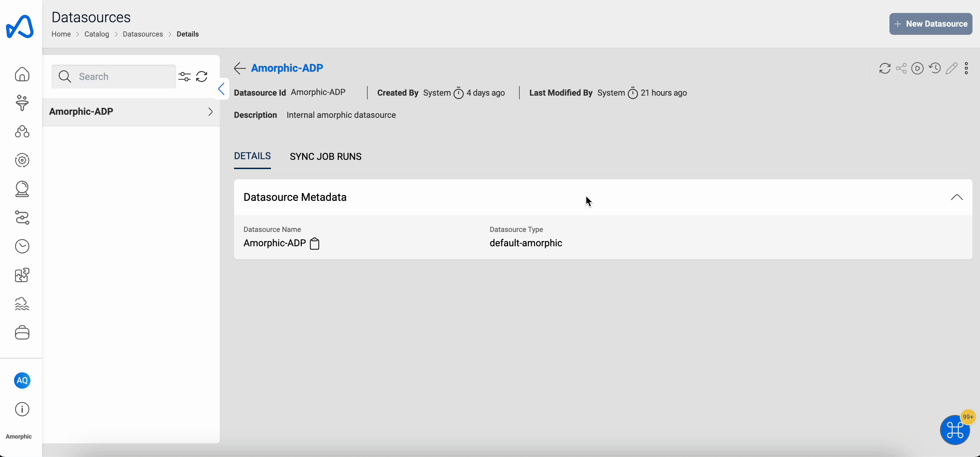Open the gear-target sidebar icon
980x457 pixels.
(x=22, y=161)
